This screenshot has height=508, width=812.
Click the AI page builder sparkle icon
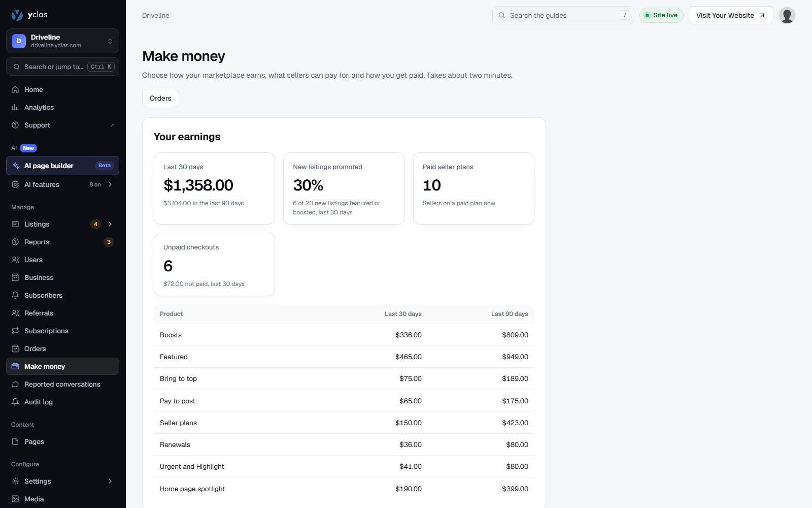pos(15,166)
